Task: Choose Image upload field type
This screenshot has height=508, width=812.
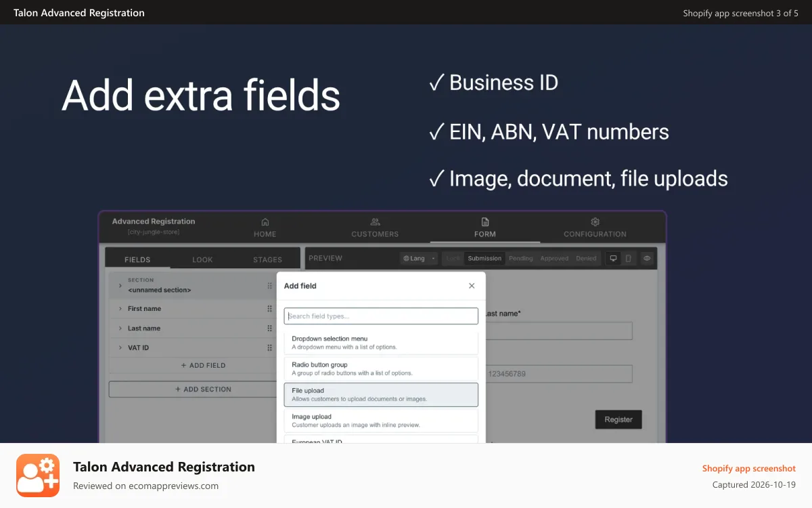Action: click(x=381, y=421)
